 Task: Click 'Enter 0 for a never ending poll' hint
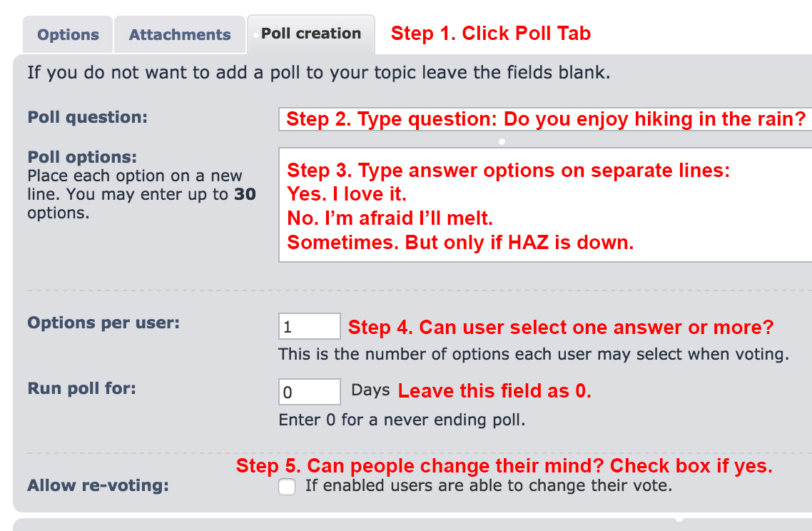402,420
